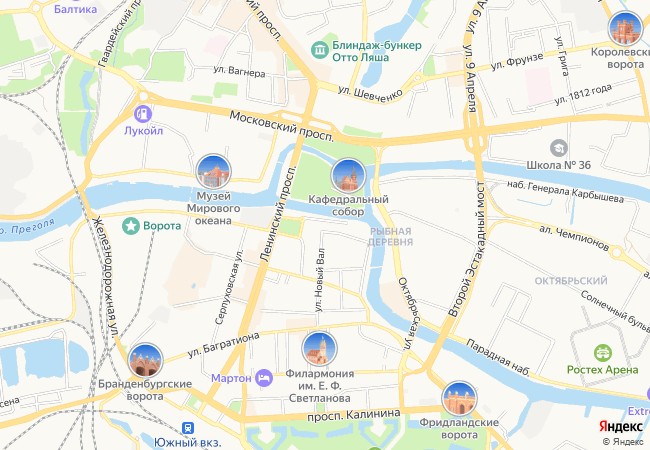Select the Королевские ворота photo pin

click(625, 28)
